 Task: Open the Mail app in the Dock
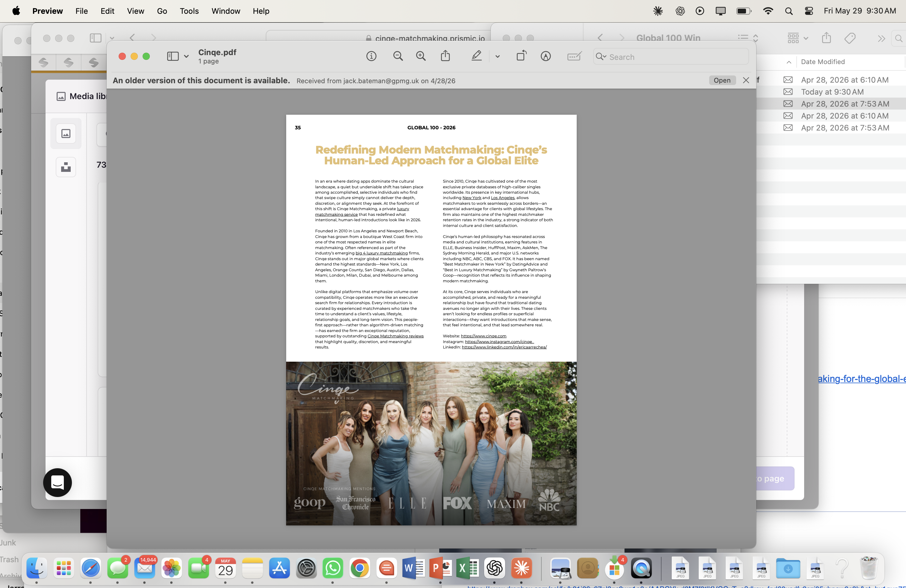pos(145,568)
